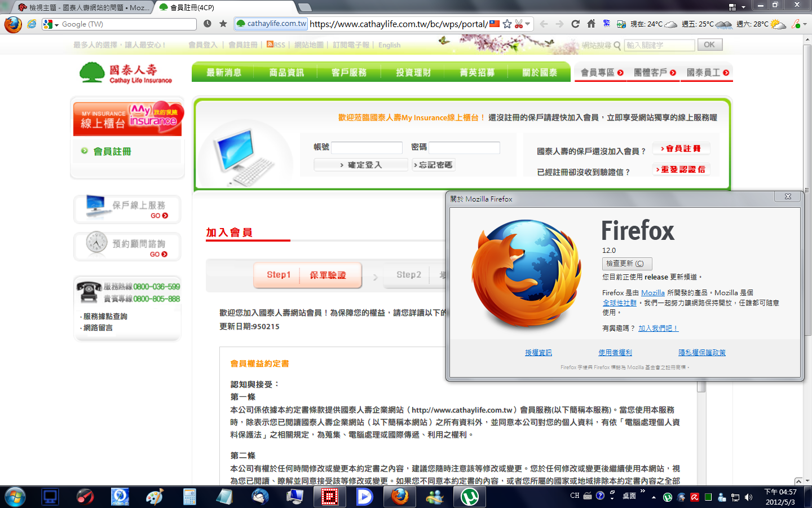Click the English language link
Viewport: 812px width, 508px height.
point(390,45)
